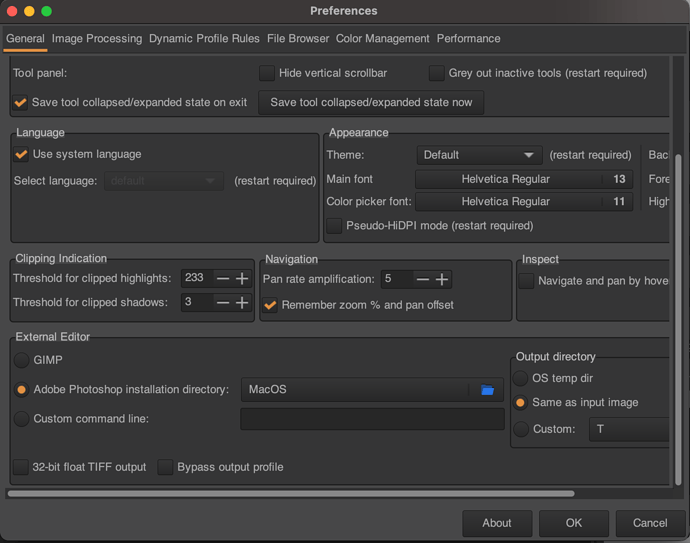Open the Color Management tab
This screenshot has height=543, width=690.
click(x=382, y=39)
